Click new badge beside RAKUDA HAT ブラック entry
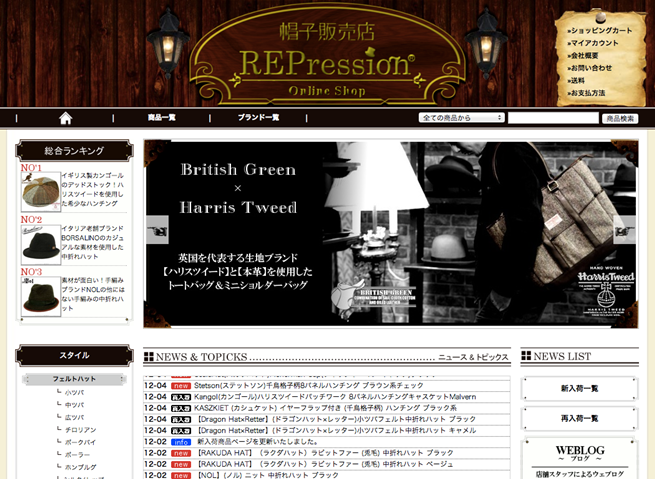Screen dimensions: 655x479 (181, 453)
